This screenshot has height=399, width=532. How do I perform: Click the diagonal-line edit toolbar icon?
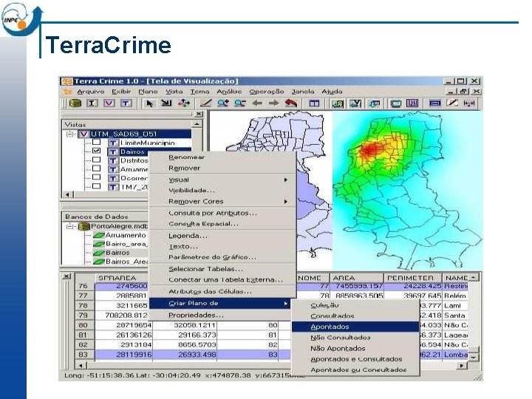(x=452, y=103)
